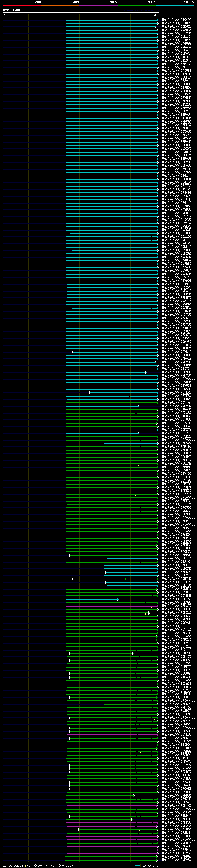Image resolution: width=197 pixels, height=868 pixels.
Task: Click the UniRef100_Q0AA18 label
Action: point(177,843)
